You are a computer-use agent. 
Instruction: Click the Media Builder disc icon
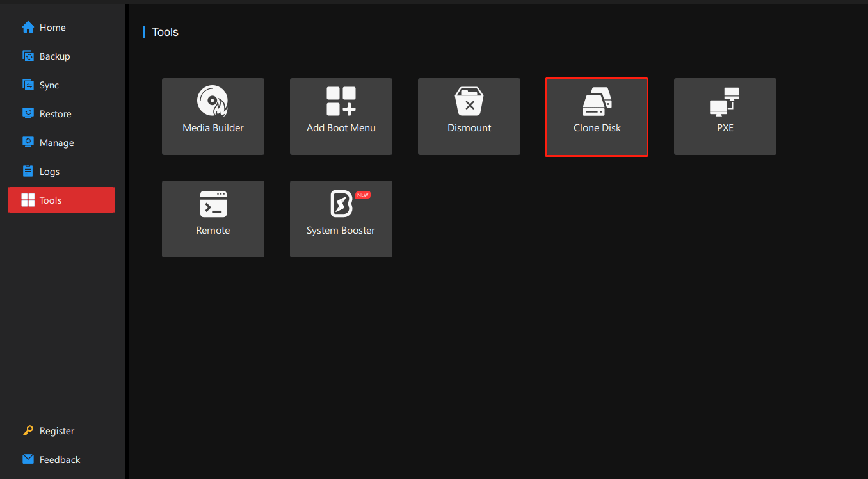pyautogui.click(x=213, y=101)
